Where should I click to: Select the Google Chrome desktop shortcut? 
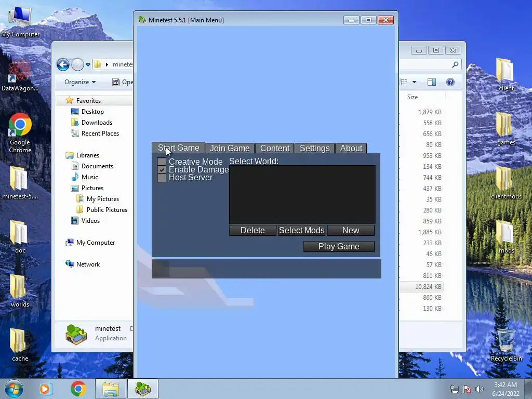(x=20, y=132)
